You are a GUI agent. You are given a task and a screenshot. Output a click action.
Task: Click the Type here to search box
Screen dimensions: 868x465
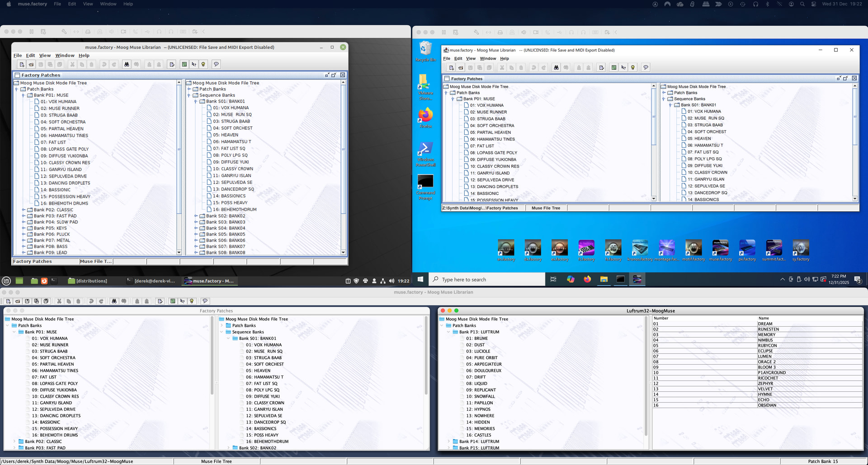pos(486,280)
